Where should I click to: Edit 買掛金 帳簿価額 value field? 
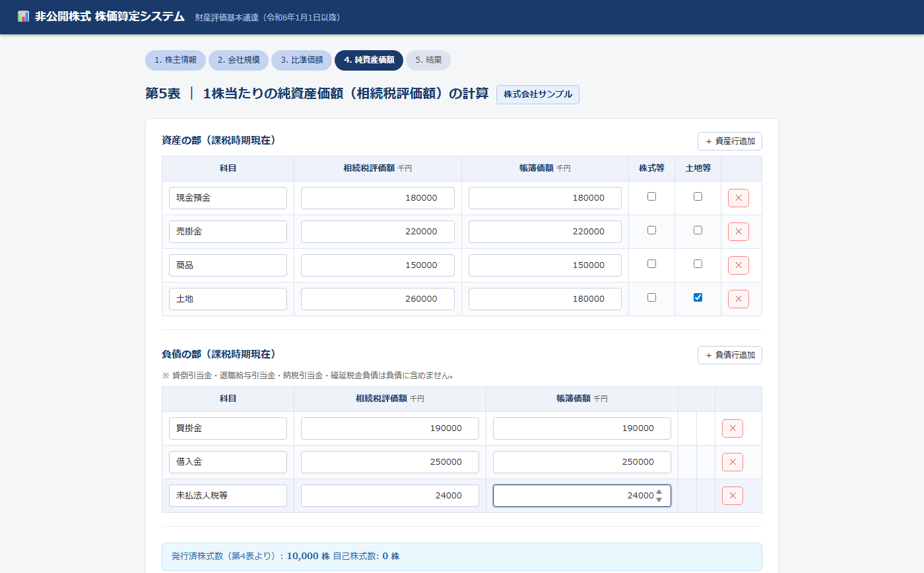click(582, 428)
